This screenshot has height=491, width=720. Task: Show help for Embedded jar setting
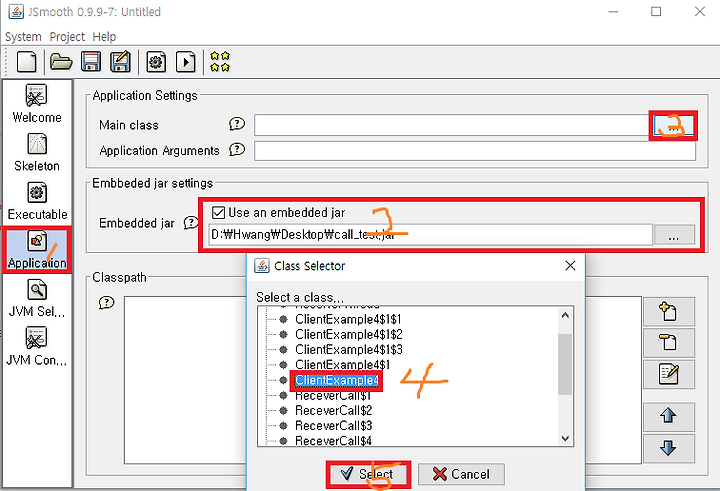tap(191, 223)
